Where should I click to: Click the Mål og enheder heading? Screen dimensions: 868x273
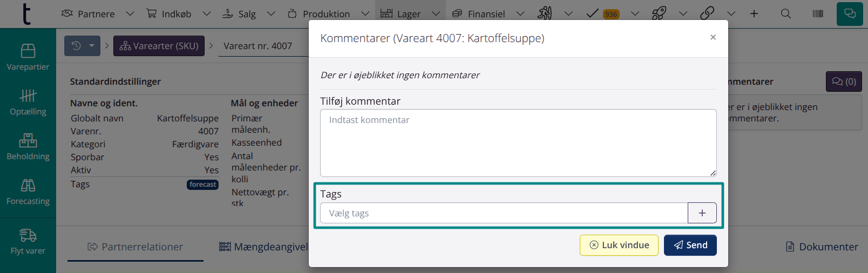click(265, 103)
